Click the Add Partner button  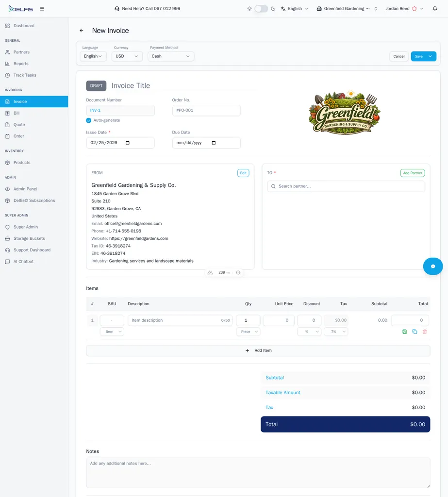(x=412, y=173)
